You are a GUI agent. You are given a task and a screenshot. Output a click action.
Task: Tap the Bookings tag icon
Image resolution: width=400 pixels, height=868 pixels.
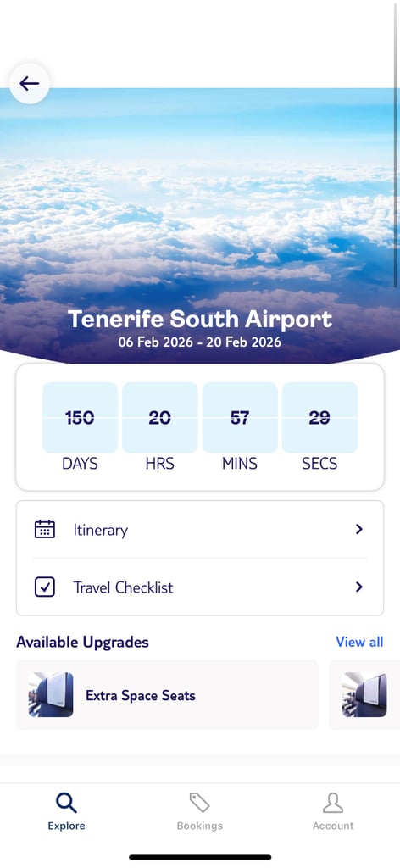click(200, 803)
